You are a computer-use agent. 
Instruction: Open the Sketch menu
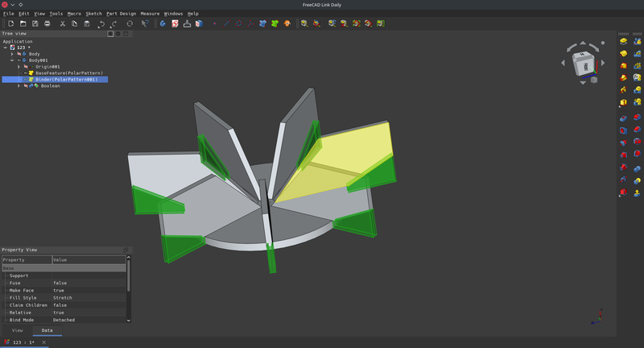point(93,14)
